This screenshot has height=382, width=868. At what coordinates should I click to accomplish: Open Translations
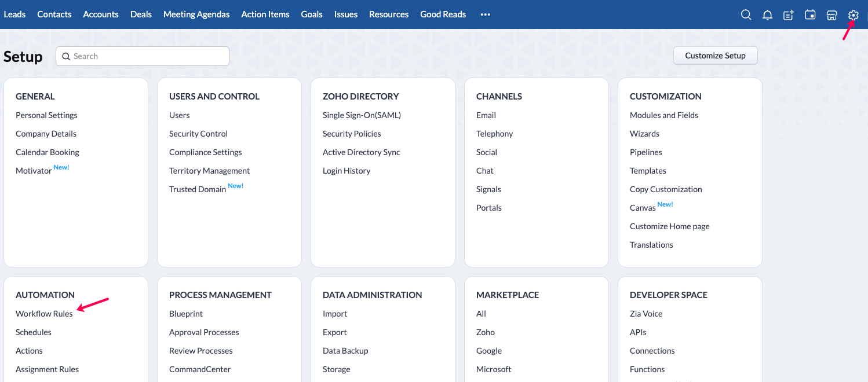click(651, 245)
